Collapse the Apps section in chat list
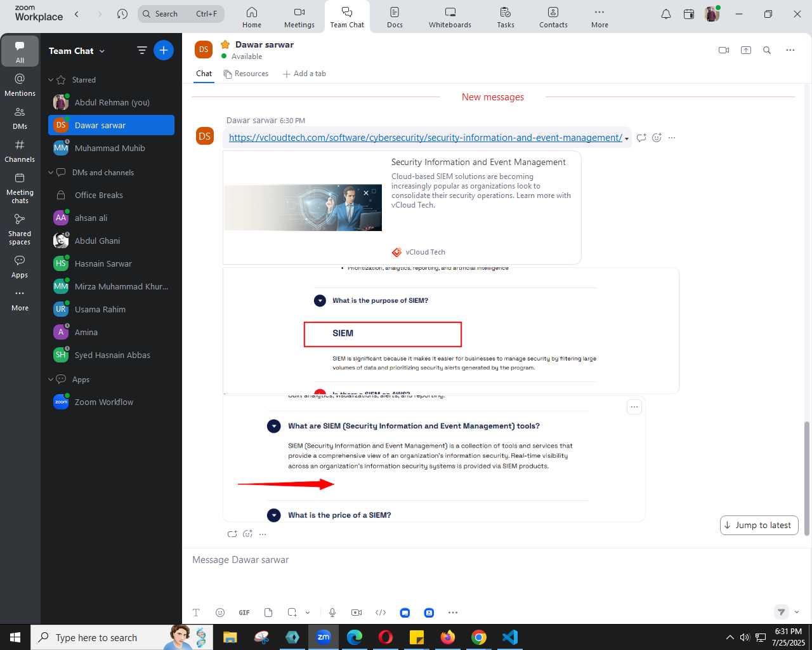This screenshot has height=650, width=812. [51, 380]
